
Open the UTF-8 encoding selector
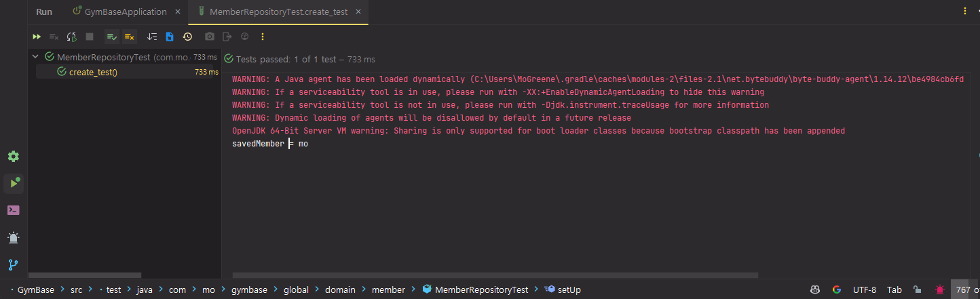pyautogui.click(x=865, y=290)
